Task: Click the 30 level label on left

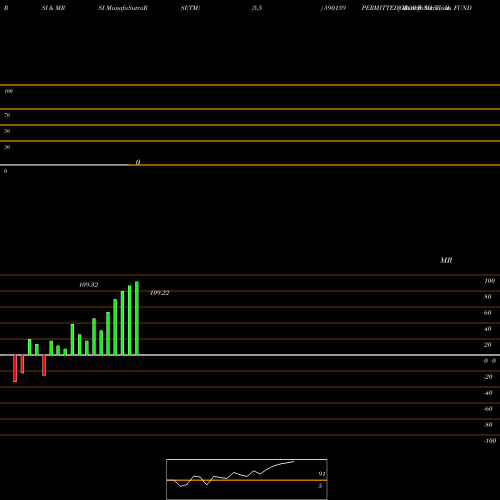Action: pyautogui.click(x=7, y=147)
